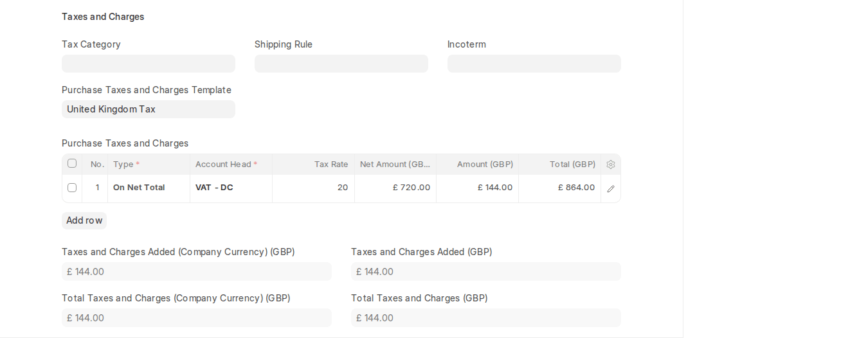
Task: Click the Taxes and Charges Added (GBP) field
Action: click(486, 271)
